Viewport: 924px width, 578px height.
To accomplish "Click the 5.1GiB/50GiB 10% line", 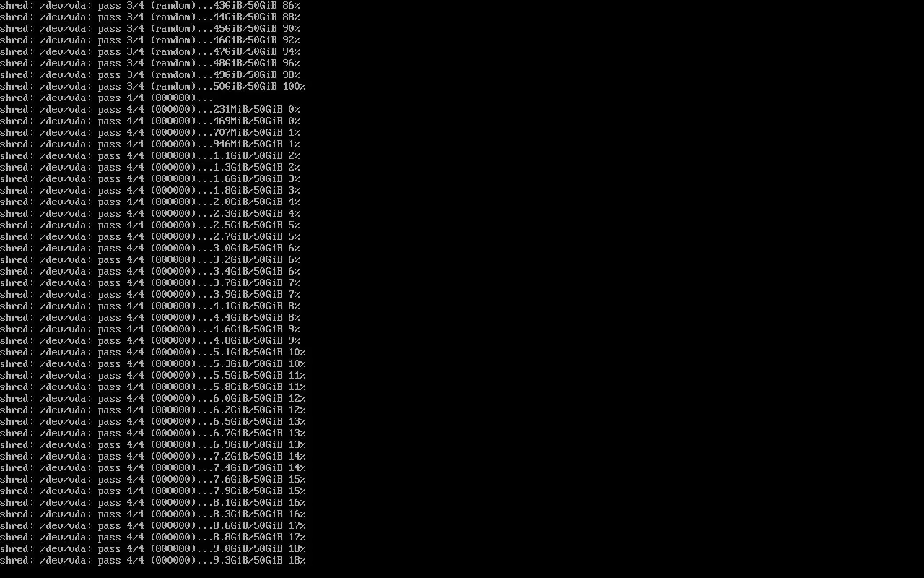I will tap(153, 352).
